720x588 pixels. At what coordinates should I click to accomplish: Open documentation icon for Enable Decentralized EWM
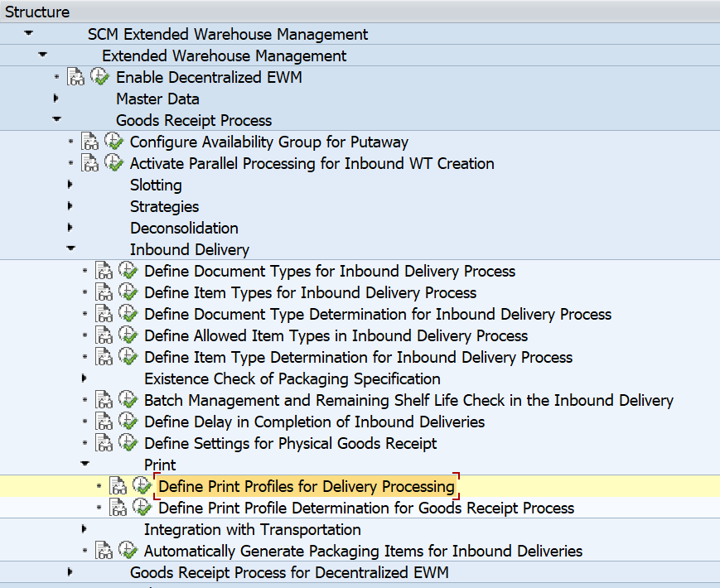[75, 77]
